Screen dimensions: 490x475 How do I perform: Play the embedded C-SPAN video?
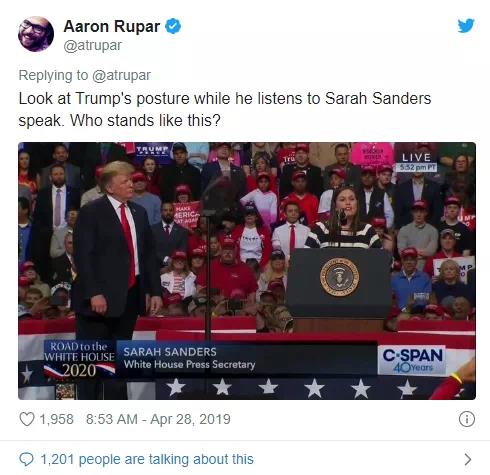(x=247, y=271)
